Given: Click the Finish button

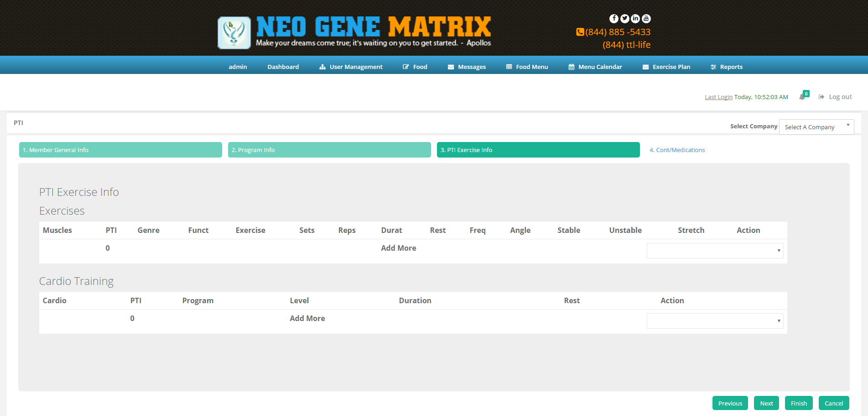Looking at the screenshot, I should tap(799, 403).
